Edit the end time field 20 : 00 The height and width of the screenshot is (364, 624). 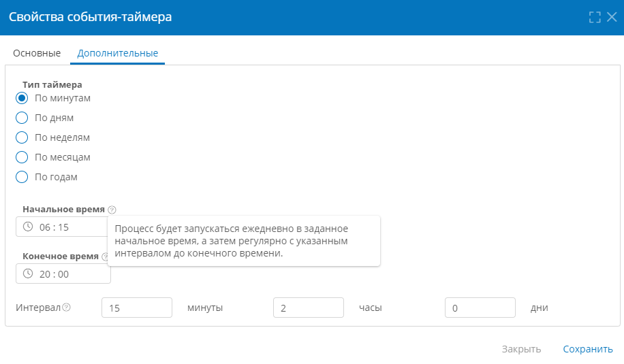63,274
